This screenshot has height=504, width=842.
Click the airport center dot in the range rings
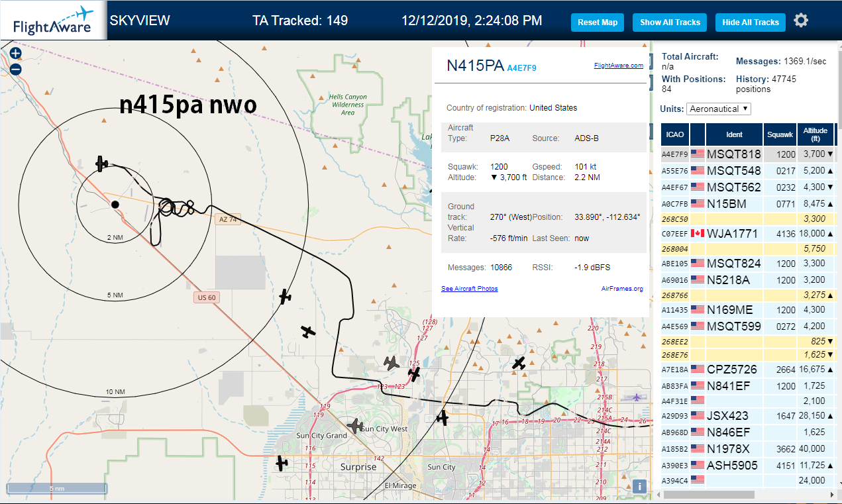pos(115,205)
